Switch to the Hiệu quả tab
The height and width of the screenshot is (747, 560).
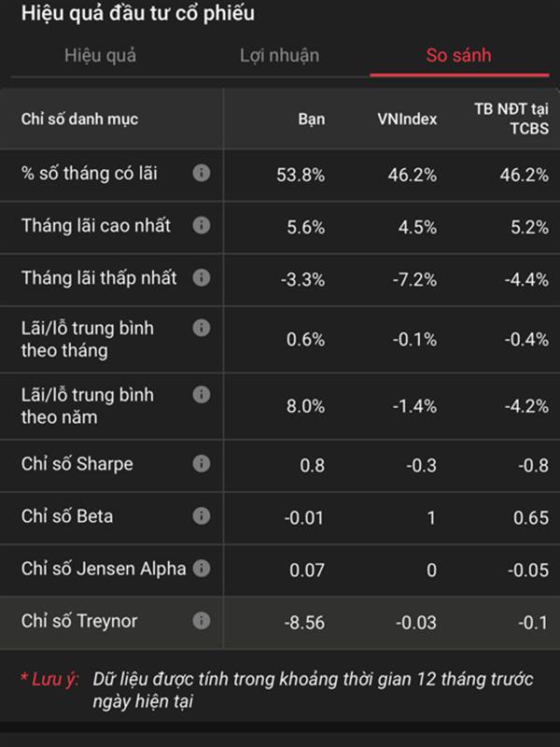(101, 55)
